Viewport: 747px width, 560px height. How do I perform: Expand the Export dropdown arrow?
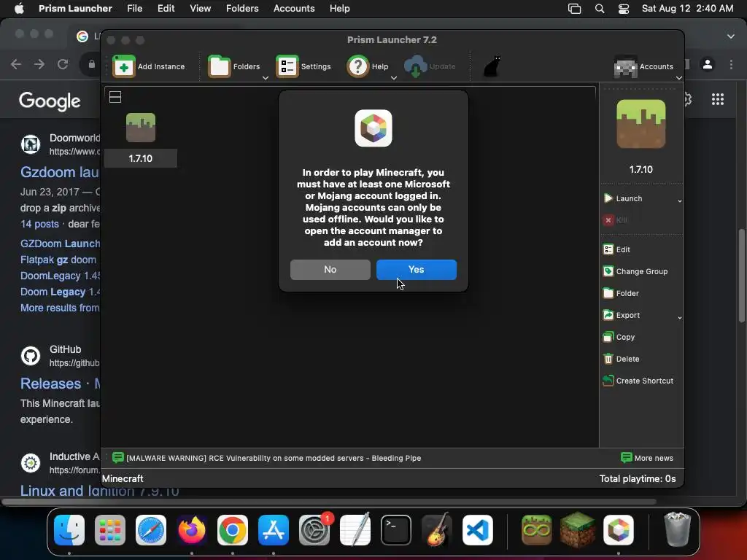pyautogui.click(x=680, y=318)
